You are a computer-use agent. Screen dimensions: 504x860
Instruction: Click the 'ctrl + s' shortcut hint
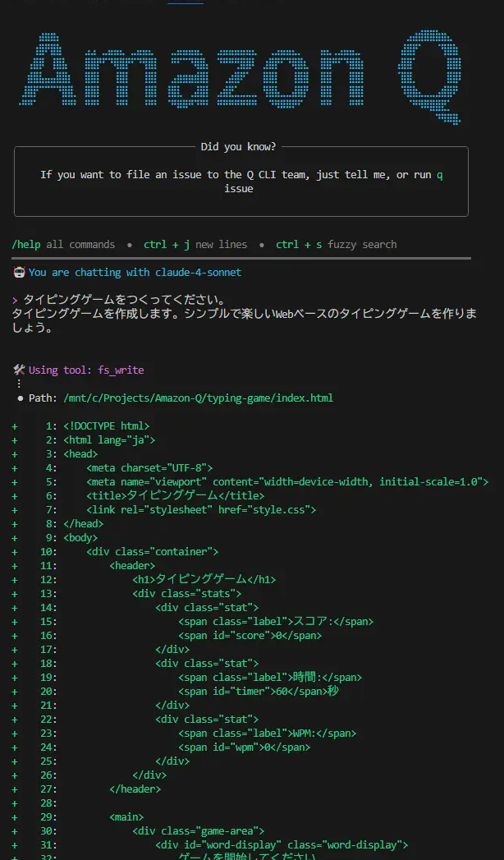299,245
